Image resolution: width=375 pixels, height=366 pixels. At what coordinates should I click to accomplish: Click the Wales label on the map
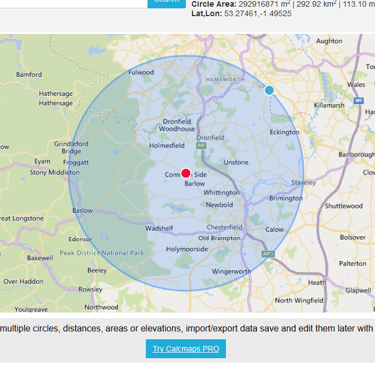pyautogui.click(x=356, y=84)
